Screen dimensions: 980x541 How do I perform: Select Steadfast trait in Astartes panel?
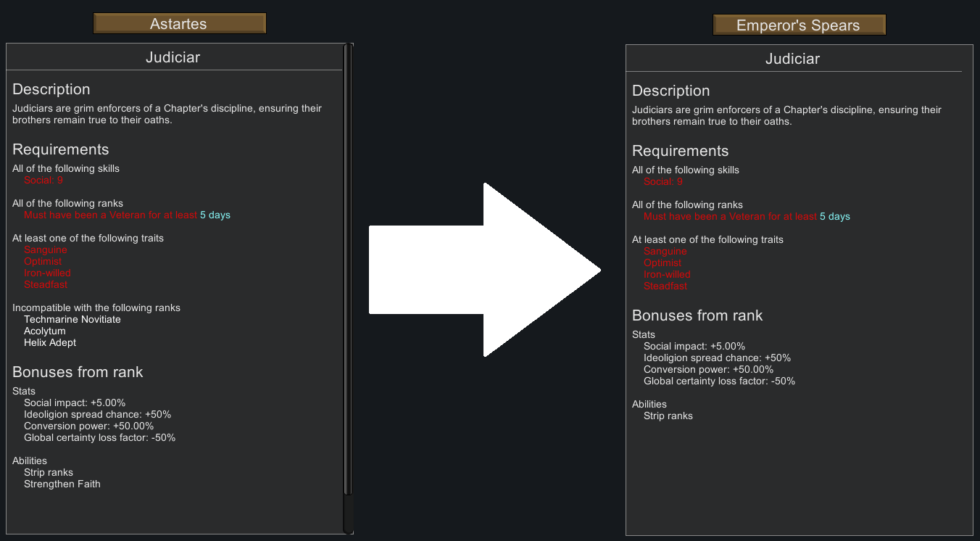tap(46, 284)
